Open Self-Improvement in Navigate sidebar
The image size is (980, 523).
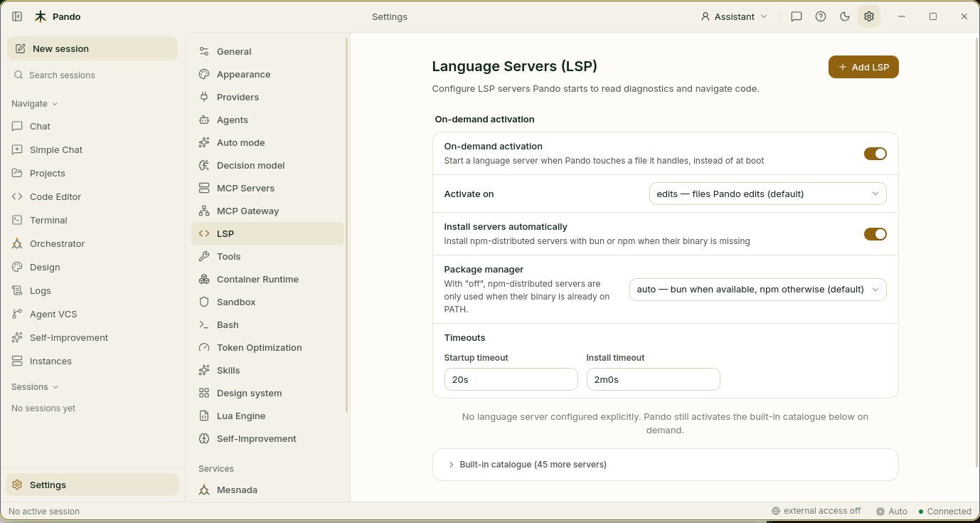pos(92,337)
